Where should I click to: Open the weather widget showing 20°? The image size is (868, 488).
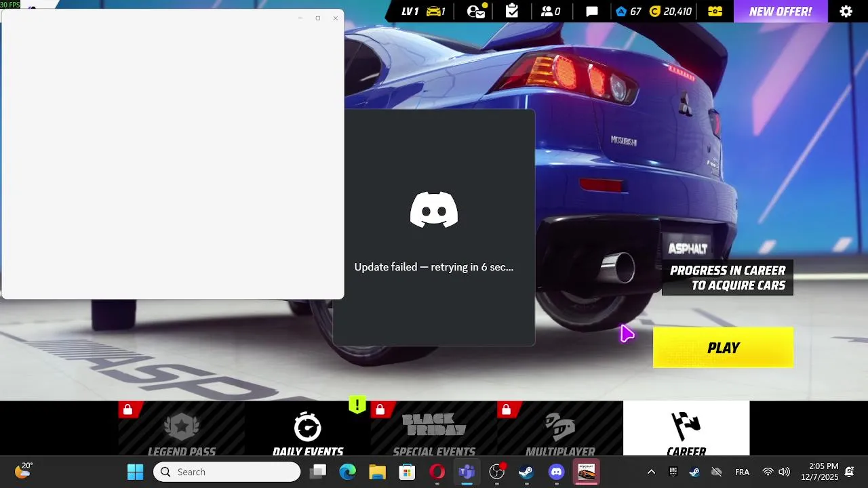23,471
